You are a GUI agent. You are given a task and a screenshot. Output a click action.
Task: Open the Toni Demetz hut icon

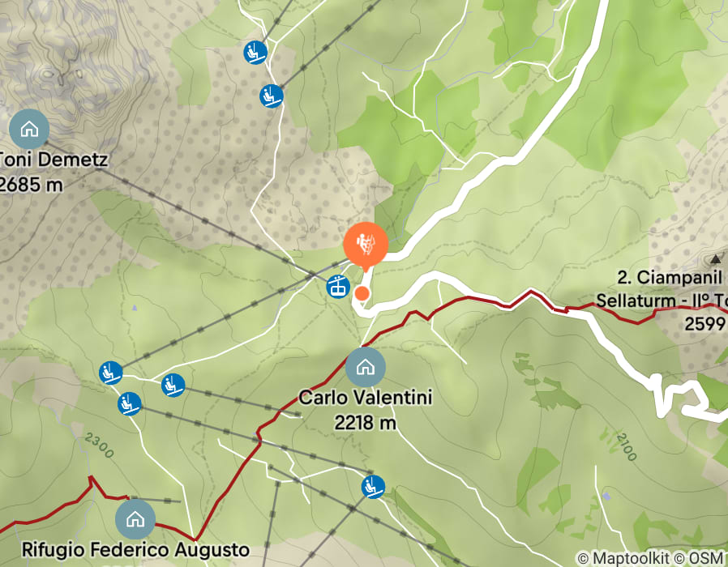[x=29, y=129]
